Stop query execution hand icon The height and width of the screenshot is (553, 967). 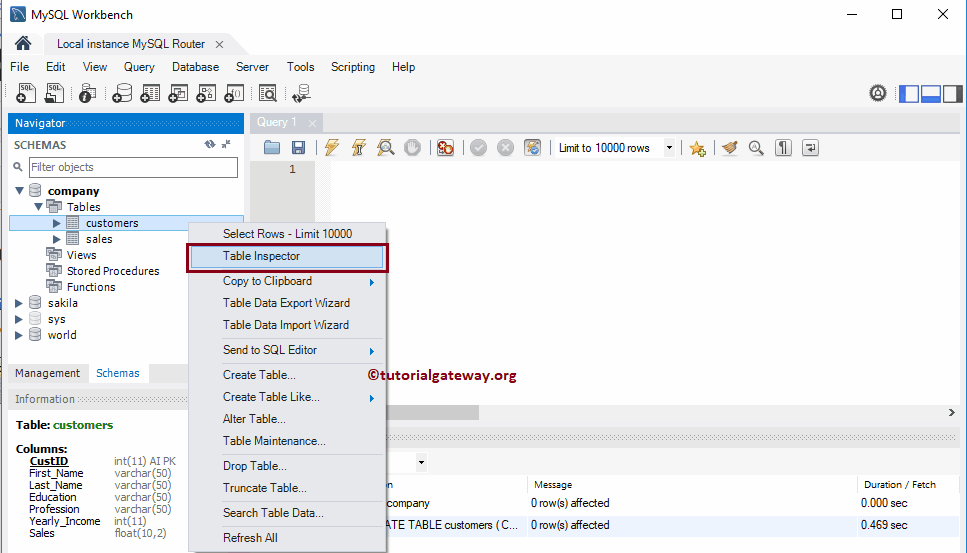(x=412, y=147)
